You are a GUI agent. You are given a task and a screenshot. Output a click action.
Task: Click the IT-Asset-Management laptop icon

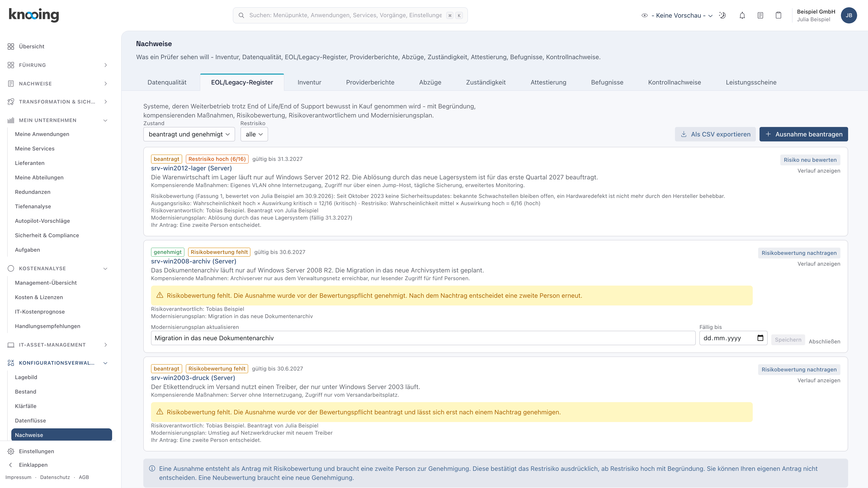pyautogui.click(x=11, y=345)
